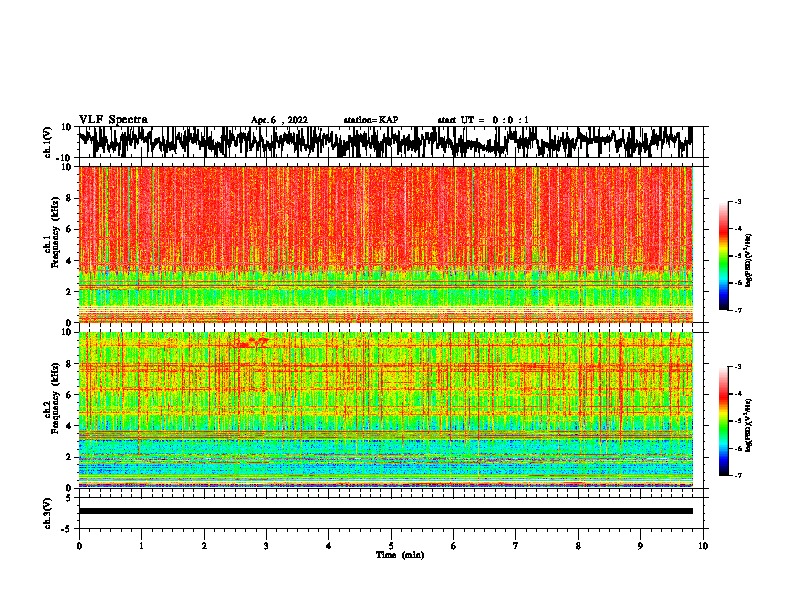The height and width of the screenshot is (612, 792).
Task: Click the time axis tick label "4"
Action: 329,546
